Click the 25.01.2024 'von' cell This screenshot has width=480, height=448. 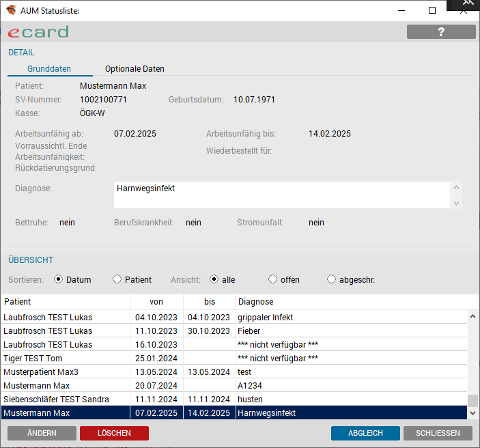156,359
